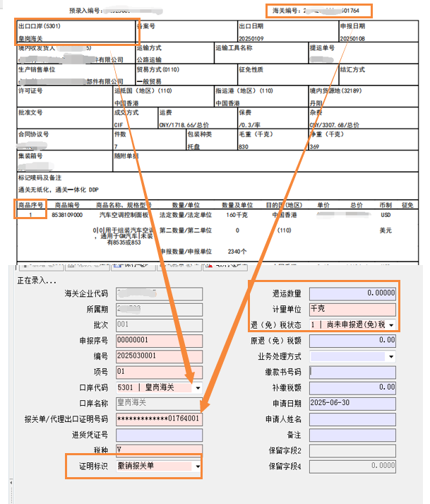Click the 申报序号 field with 00000001

point(160,341)
